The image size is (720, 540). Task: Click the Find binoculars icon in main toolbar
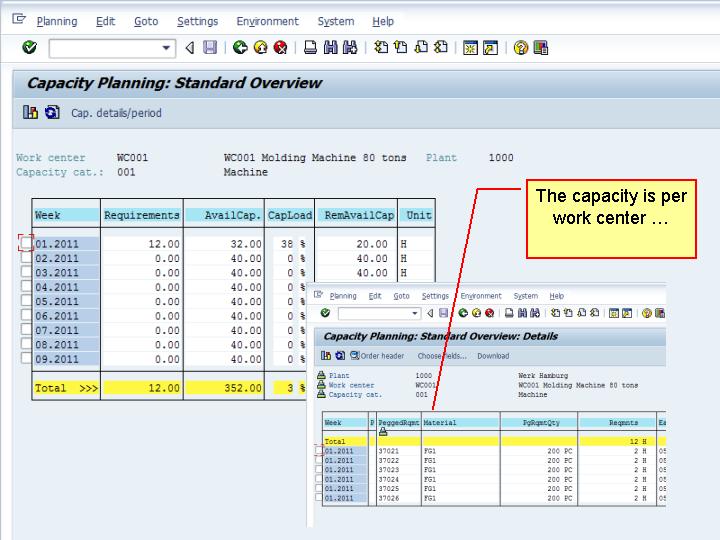click(x=331, y=47)
